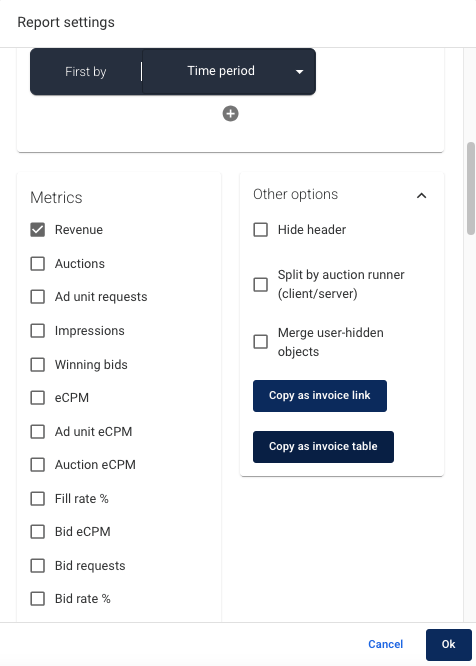Collapse the Other options panel chevron

(x=421, y=195)
